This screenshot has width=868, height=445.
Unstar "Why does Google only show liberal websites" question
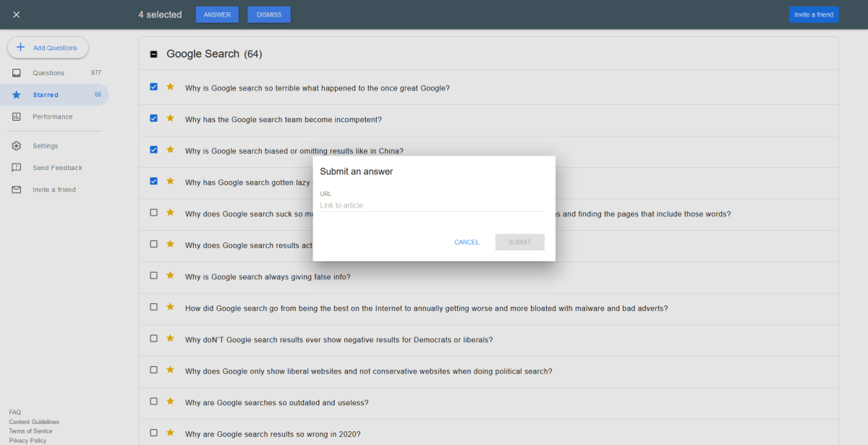[x=171, y=370]
